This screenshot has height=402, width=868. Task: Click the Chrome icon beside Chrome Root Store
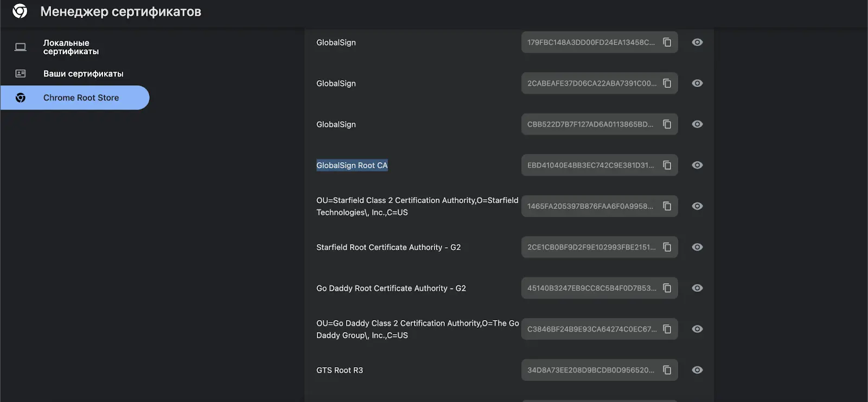(21, 98)
